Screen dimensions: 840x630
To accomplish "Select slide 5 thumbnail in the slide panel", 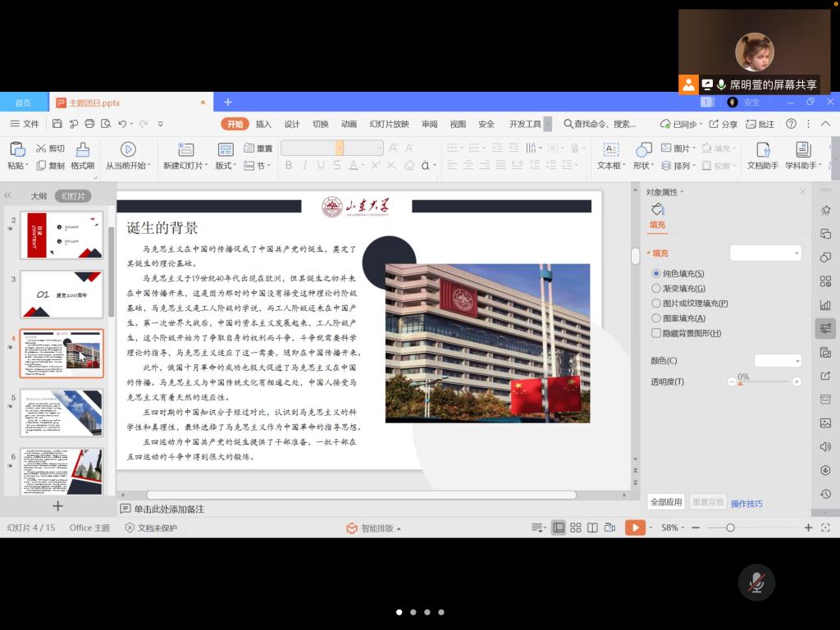I will point(62,413).
